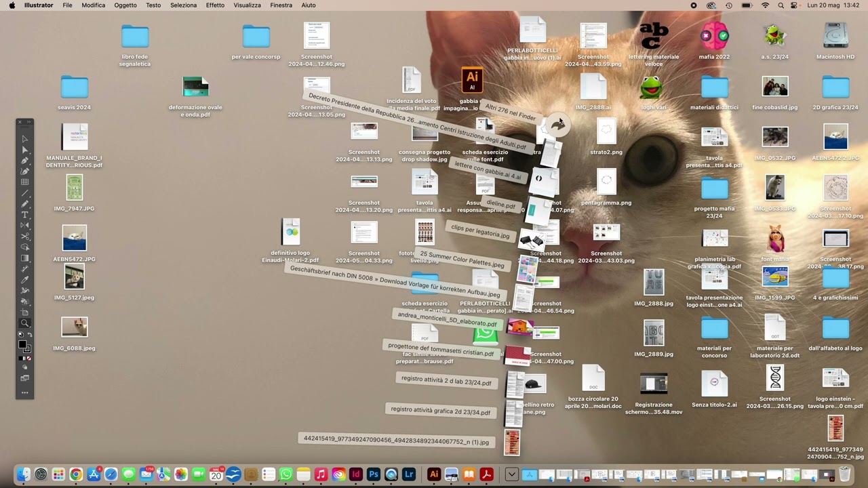Click the Fill color swatch in toolbar
The height and width of the screenshot is (488, 868).
pos(22,344)
